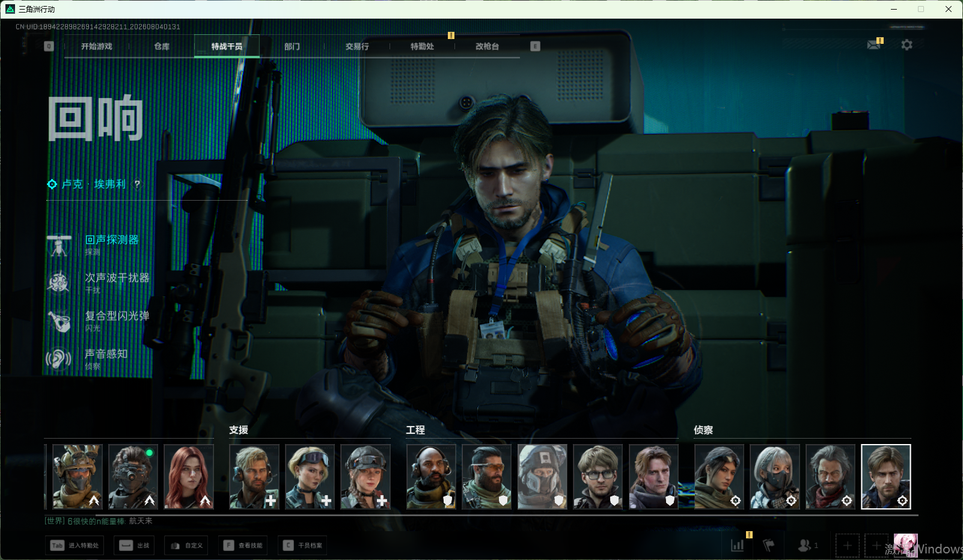
Task: Choose the masked engineer in white helmet
Action: (542, 476)
